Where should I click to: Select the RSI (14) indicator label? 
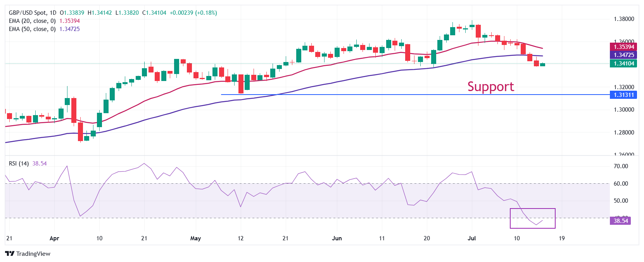19,164
